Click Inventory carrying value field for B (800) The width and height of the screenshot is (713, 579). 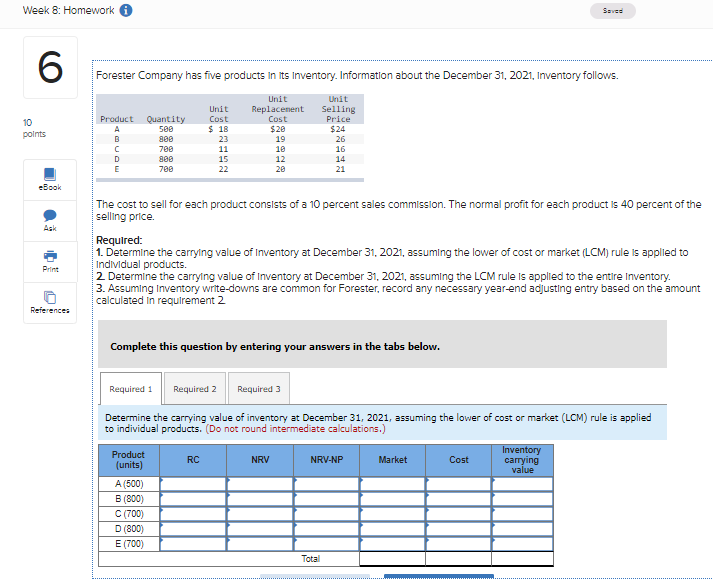click(x=522, y=499)
